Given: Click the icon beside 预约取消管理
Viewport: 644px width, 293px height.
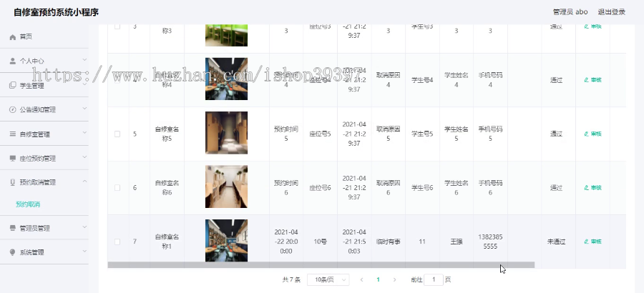Looking at the screenshot, I should pos(12,182).
